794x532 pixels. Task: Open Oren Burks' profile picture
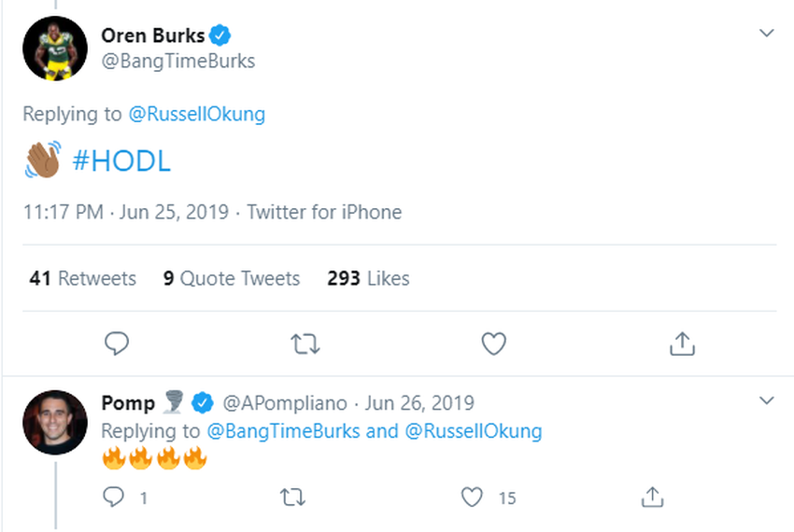pyautogui.click(x=55, y=49)
